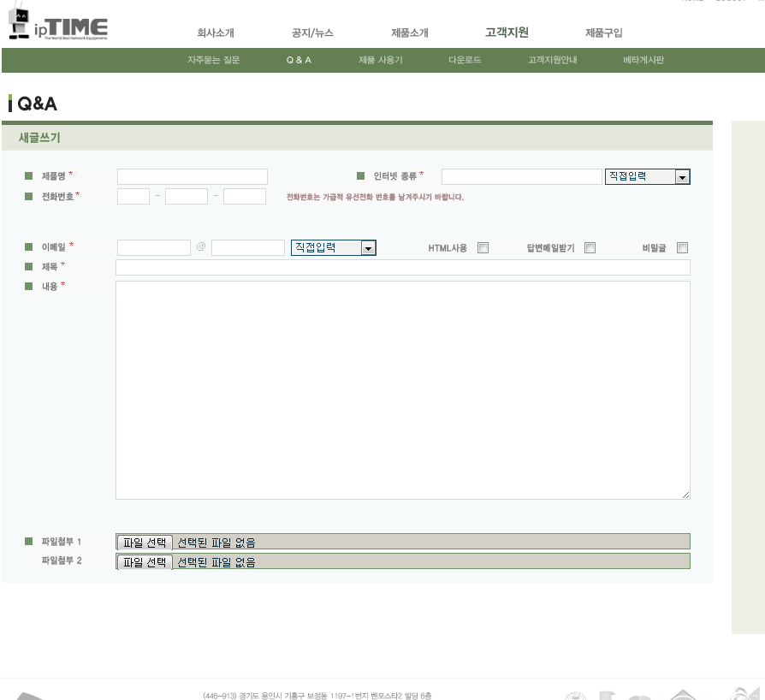Grab the 내용 textarea corner handle
The height and width of the screenshot is (700, 765).
click(686, 495)
